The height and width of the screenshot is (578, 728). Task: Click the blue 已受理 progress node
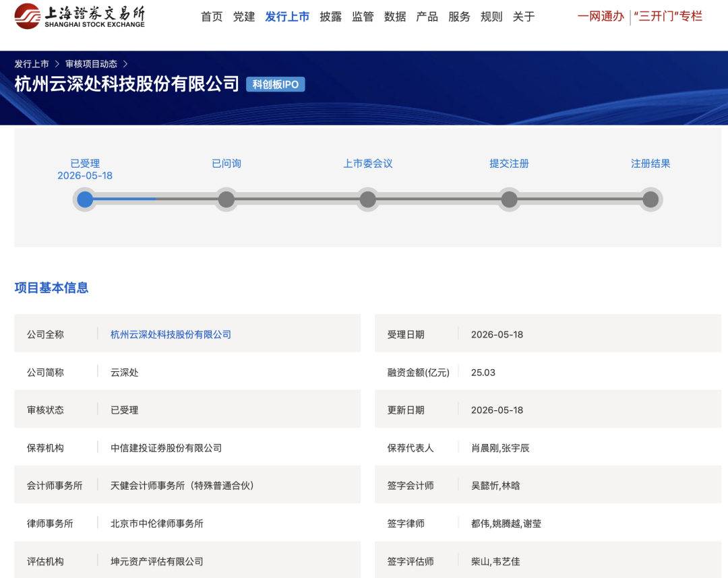coord(85,199)
